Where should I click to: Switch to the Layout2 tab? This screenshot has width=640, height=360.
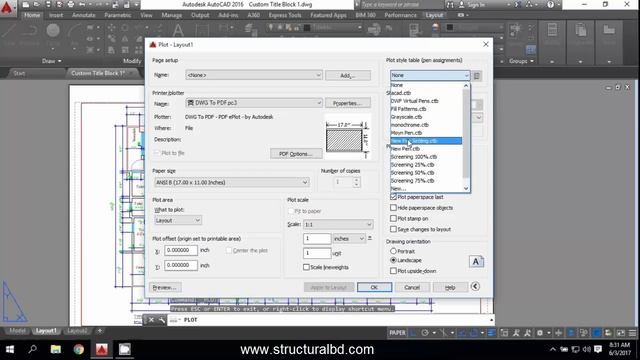[x=77, y=331]
